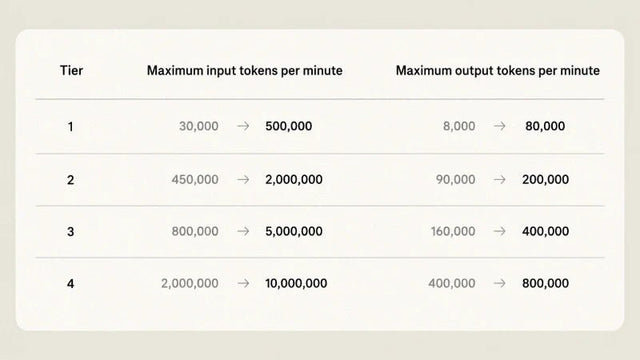Select the 200,000 output value in tier 2
640x360 pixels.
pyautogui.click(x=545, y=179)
